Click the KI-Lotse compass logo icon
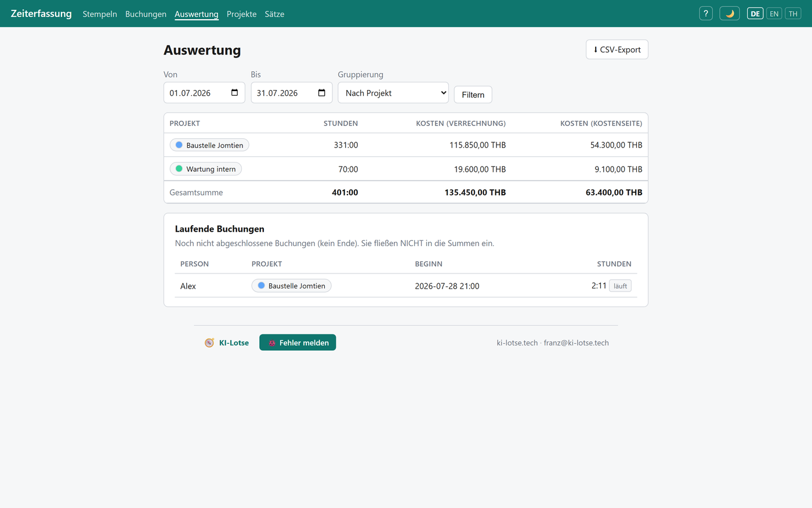This screenshot has height=508, width=812. [209, 343]
